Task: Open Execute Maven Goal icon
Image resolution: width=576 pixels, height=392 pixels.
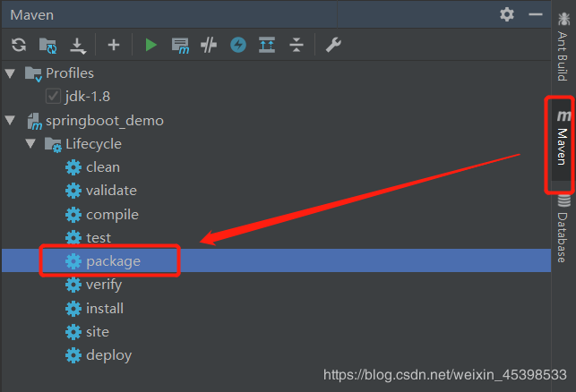Action: (180, 46)
